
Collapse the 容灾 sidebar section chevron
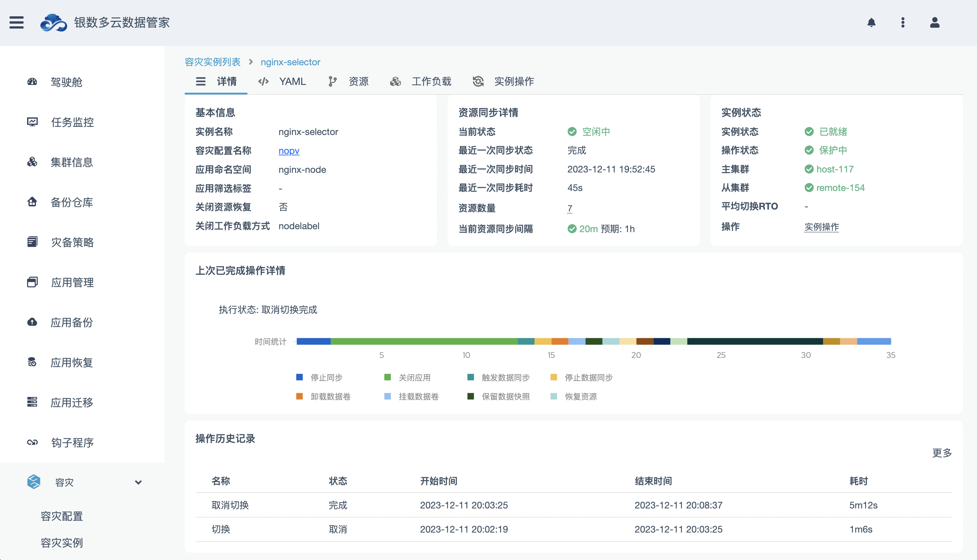pyautogui.click(x=138, y=482)
